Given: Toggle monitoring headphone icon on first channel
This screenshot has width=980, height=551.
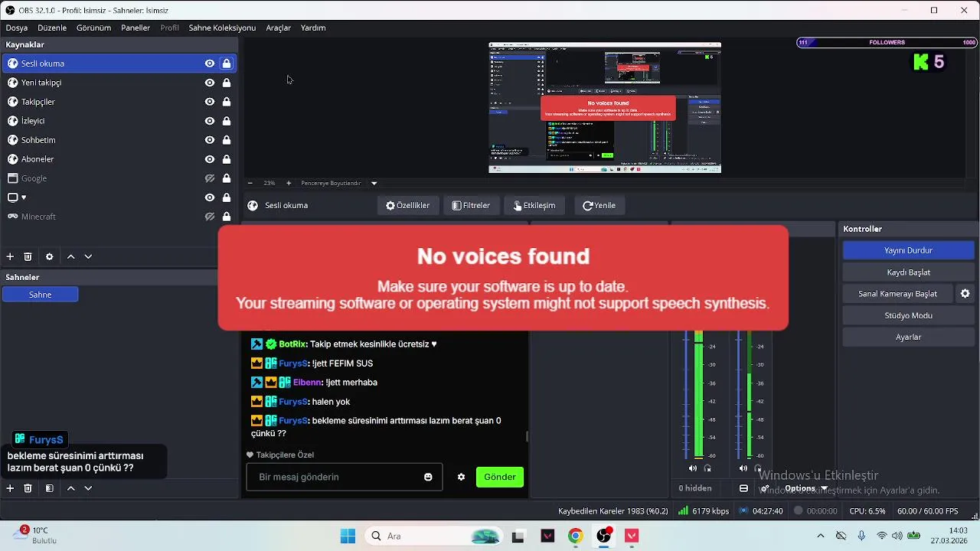Looking at the screenshot, I should (x=707, y=468).
